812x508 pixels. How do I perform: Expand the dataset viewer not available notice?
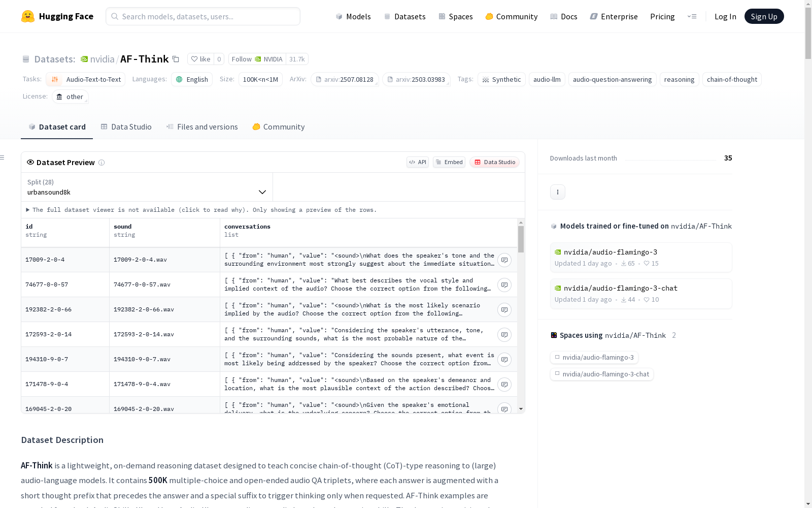[x=201, y=210]
